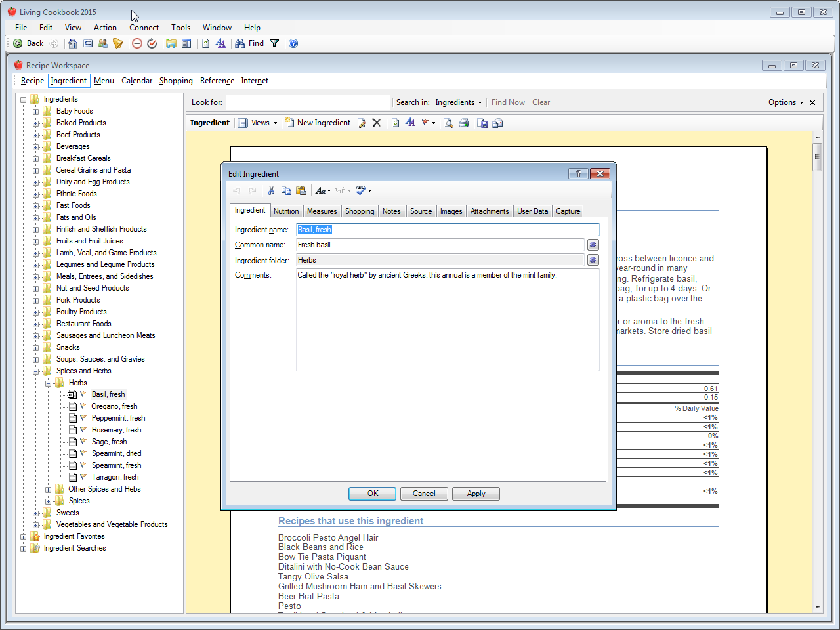
Task: Collapse the Spices and Herbs folder
Action: (36, 371)
